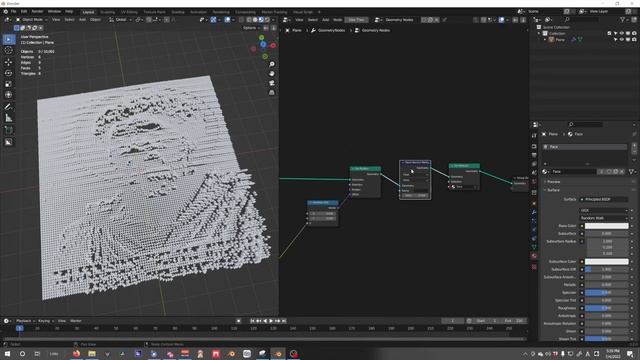Toggle viewport overlays button

click(x=227, y=20)
